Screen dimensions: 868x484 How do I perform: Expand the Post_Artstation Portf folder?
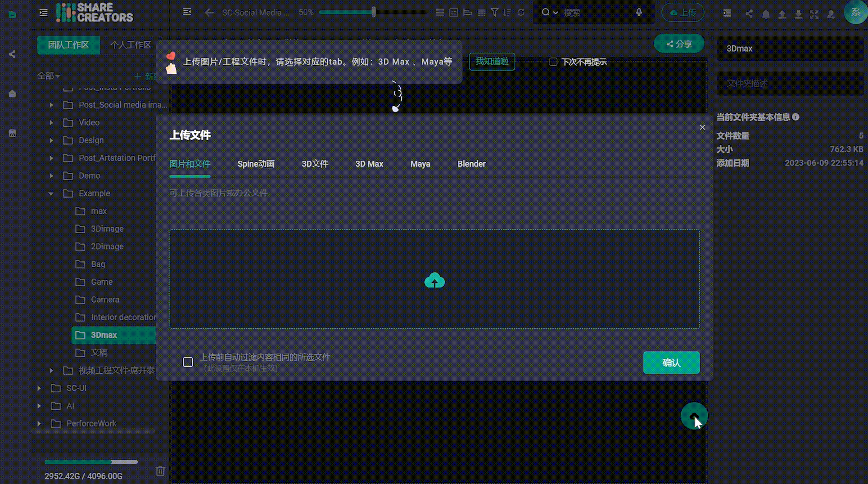click(51, 158)
